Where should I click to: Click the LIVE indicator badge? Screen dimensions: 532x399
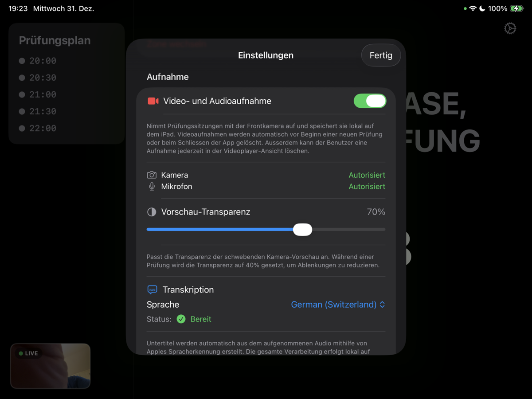(28, 353)
